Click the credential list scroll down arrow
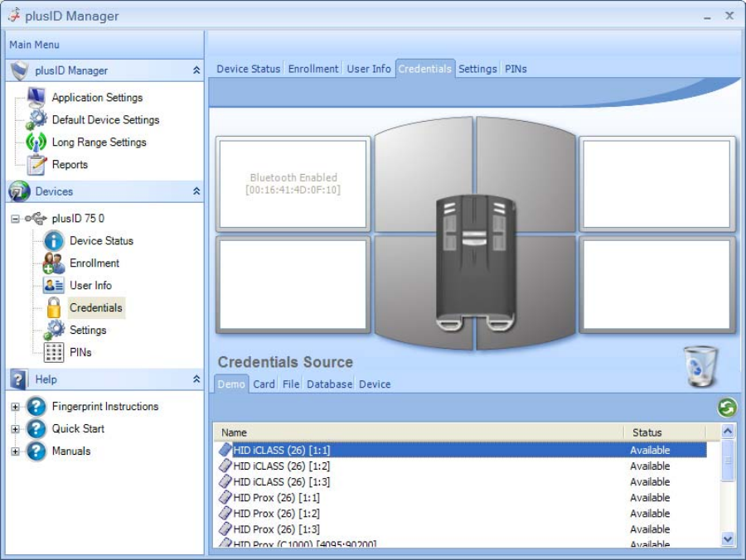The width and height of the screenshot is (746, 560). click(x=728, y=539)
